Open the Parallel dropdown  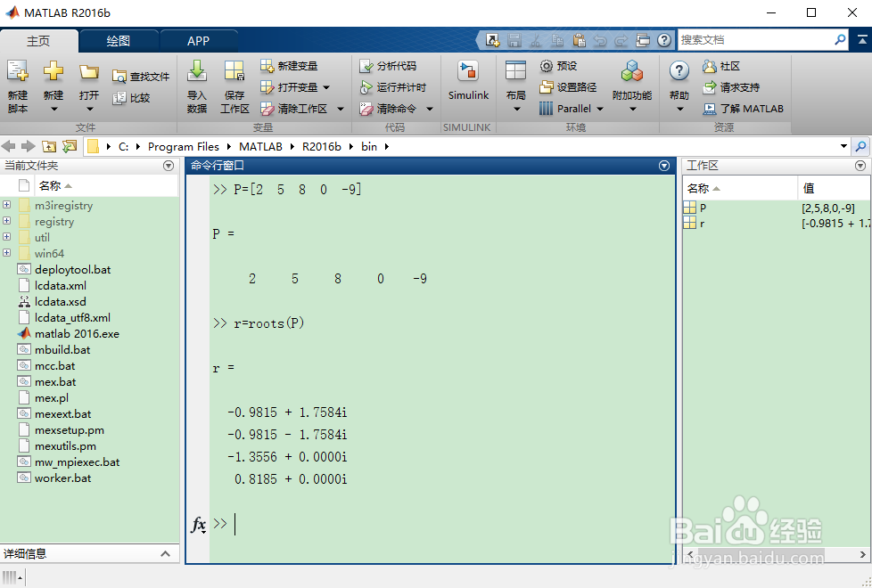coord(599,109)
